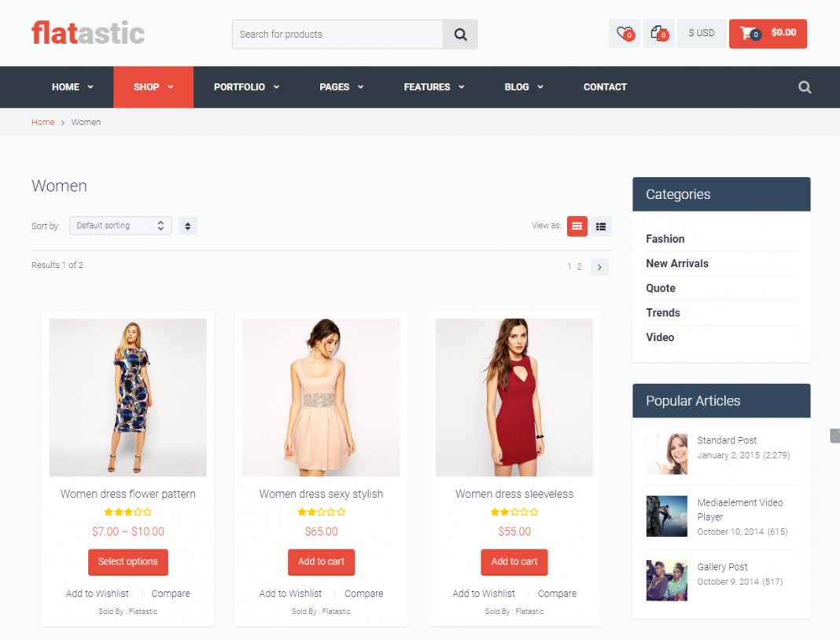Screen dimensions: 840x640
Task: Rate Women dress sexy stylish with stars
Action: [x=321, y=511]
